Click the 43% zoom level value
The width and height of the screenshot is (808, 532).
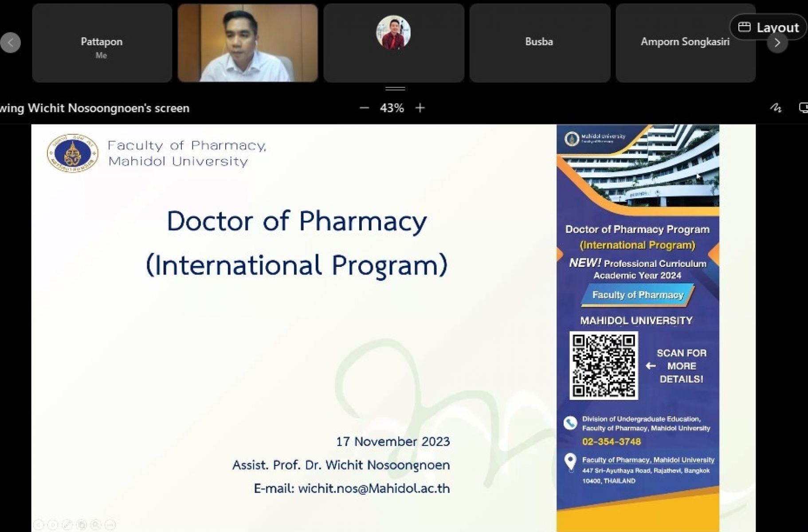point(392,108)
